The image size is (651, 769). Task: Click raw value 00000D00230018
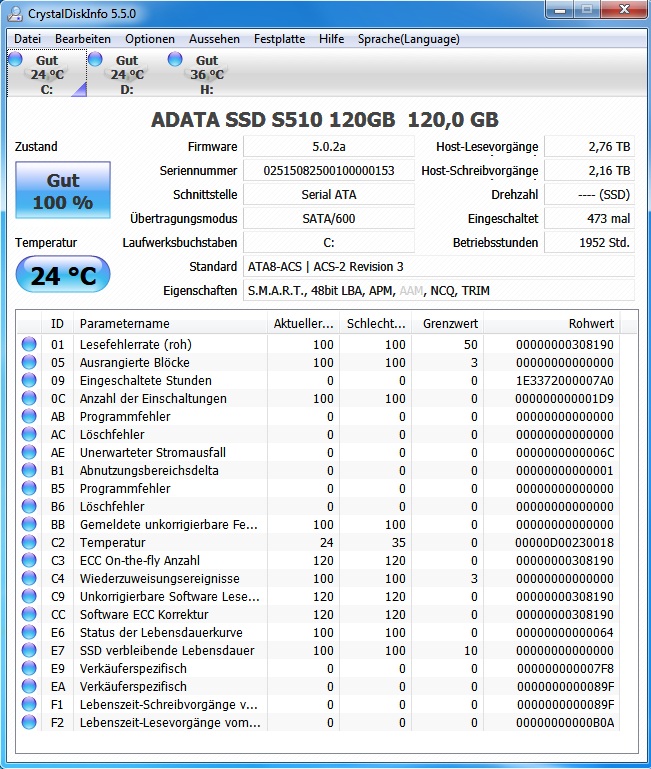pos(564,542)
